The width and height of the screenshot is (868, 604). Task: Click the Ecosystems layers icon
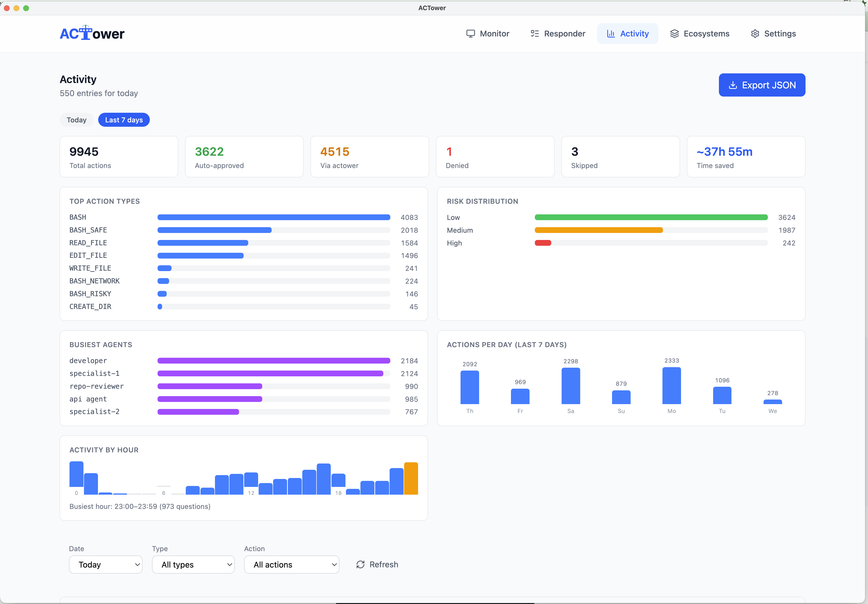(675, 34)
